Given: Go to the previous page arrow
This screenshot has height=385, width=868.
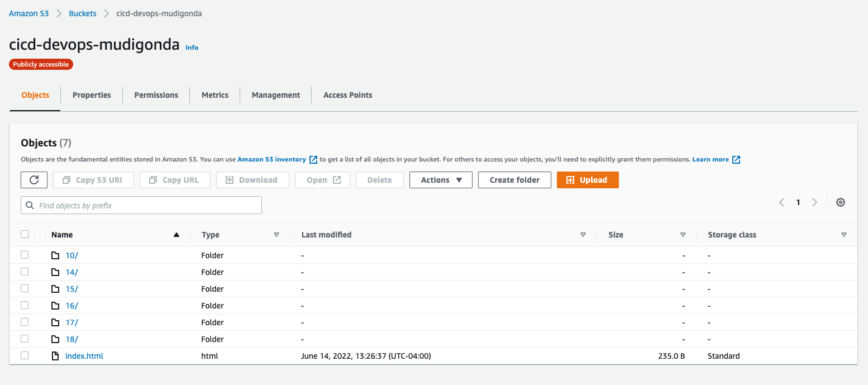Looking at the screenshot, I should (x=782, y=202).
